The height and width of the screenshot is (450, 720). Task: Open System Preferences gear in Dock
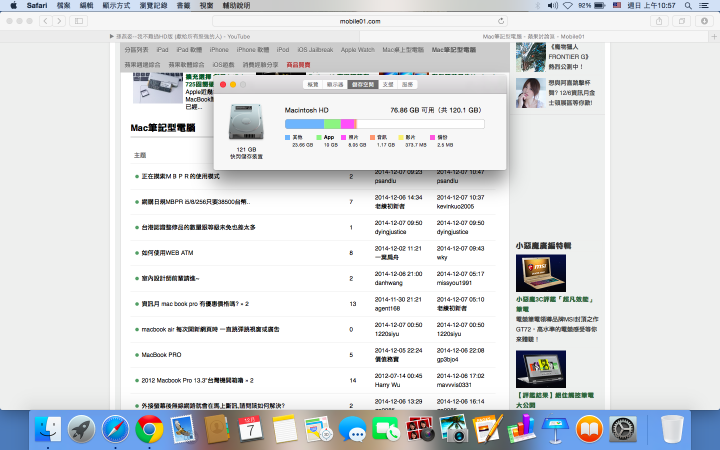[623, 429]
